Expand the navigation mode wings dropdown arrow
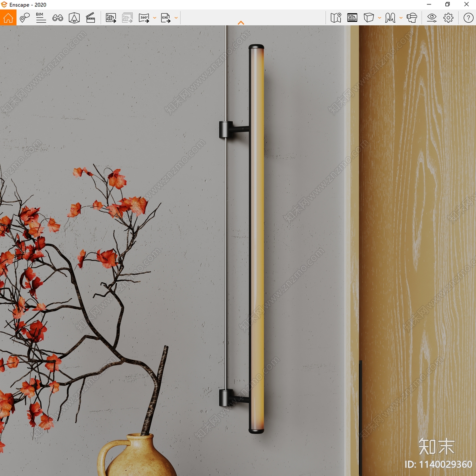 [x=401, y=18]
